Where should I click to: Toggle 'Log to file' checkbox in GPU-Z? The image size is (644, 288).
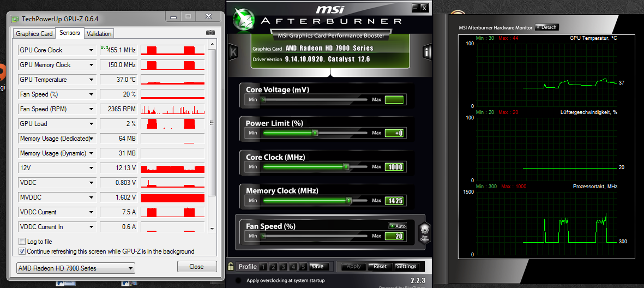[22, 242]
